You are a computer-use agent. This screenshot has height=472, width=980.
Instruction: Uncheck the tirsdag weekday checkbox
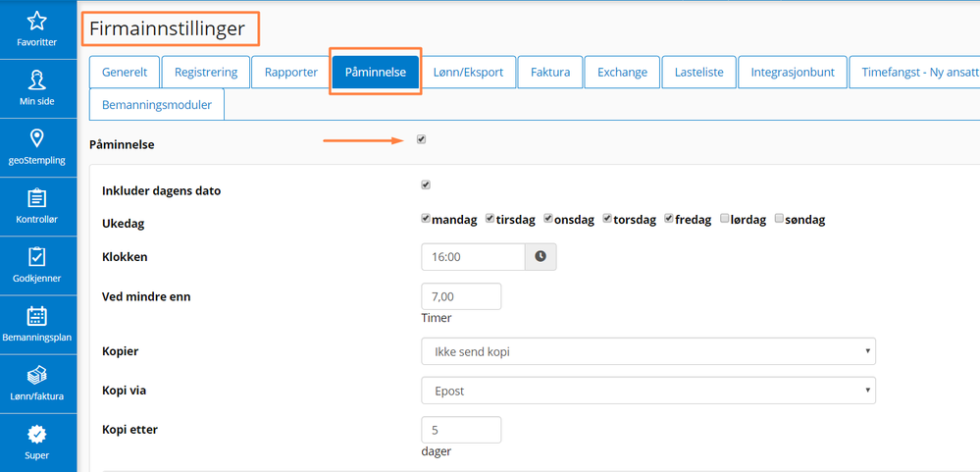[x=490, y=219]
